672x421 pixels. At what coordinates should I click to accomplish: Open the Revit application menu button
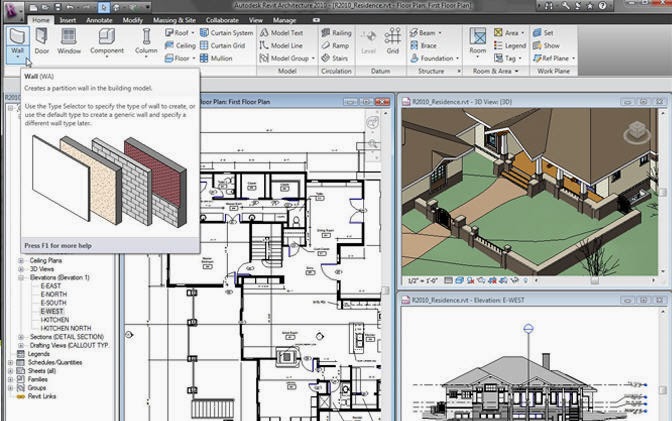(x=14, y=10)
